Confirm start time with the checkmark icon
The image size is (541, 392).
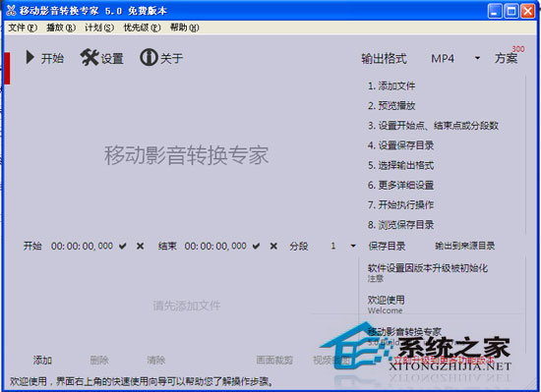tap(123, 246)
